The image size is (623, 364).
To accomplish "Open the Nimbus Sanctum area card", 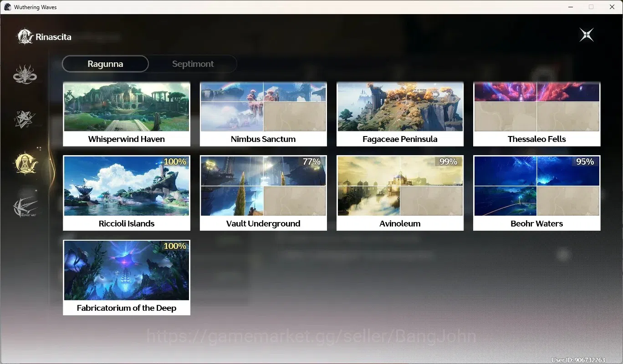I will pos(263,114).
